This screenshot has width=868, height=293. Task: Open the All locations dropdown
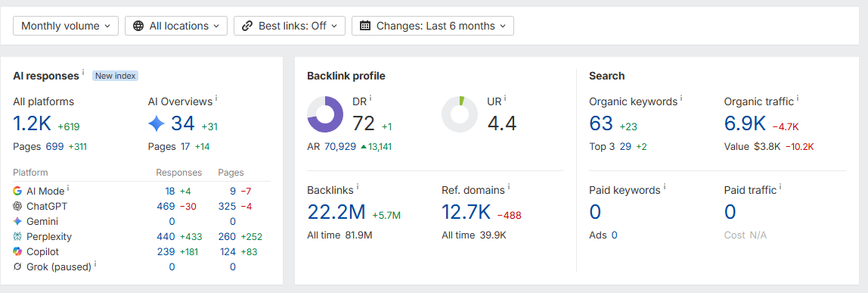176,26
